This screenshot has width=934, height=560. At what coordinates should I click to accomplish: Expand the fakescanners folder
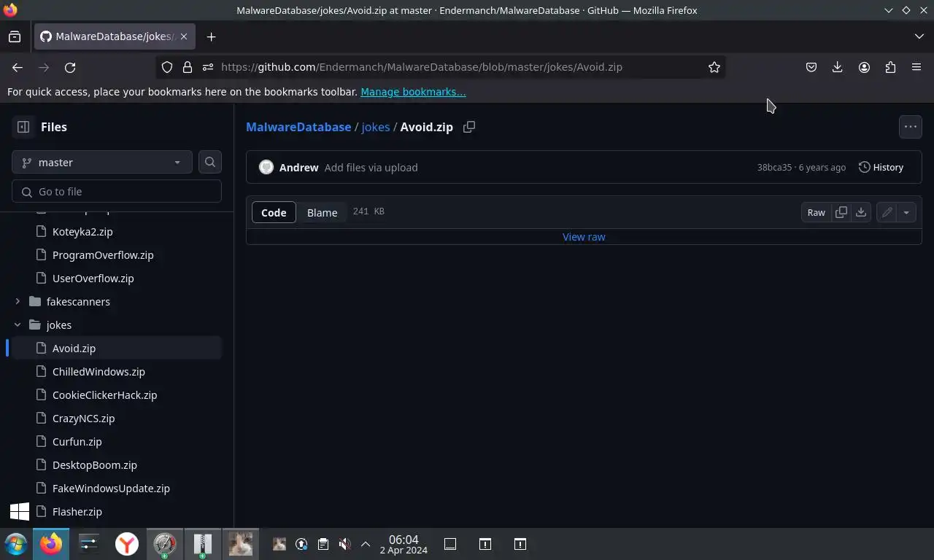(x=18, y=301)
